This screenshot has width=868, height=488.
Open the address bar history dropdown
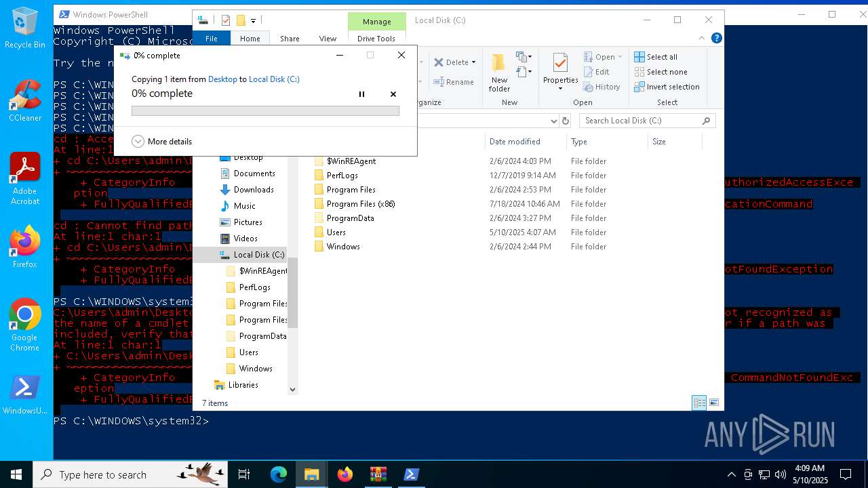554,121
